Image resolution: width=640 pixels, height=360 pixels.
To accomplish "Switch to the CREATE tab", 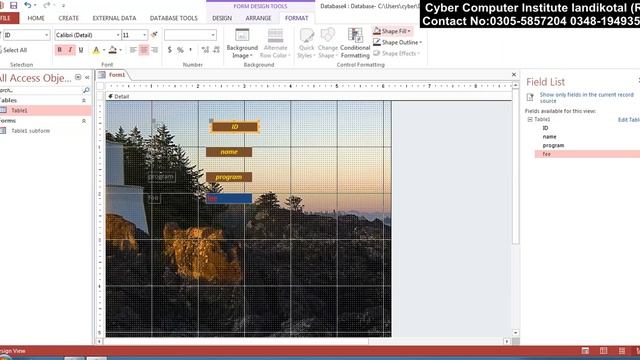I will 68,18.
